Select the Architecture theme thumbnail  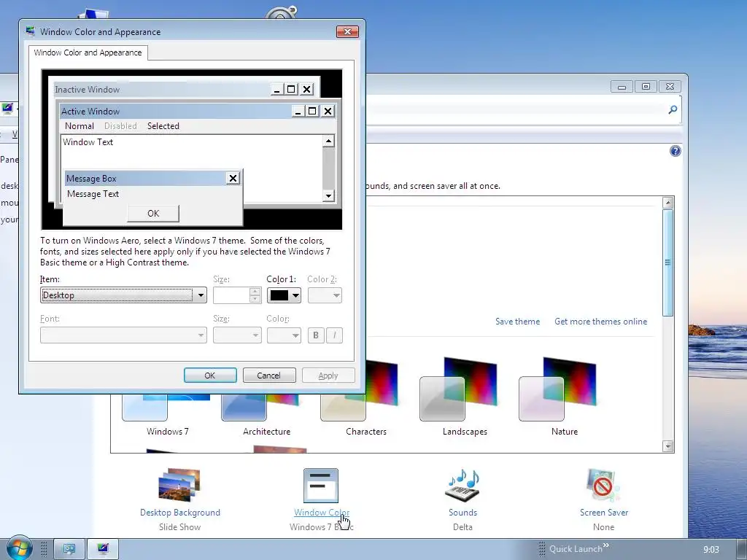coord(261,407)
